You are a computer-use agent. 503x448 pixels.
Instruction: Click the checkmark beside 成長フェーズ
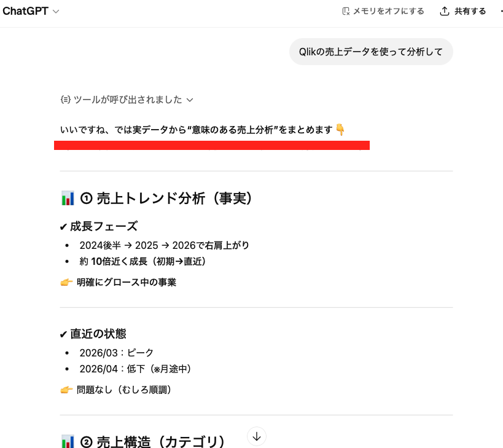point(63,227)
